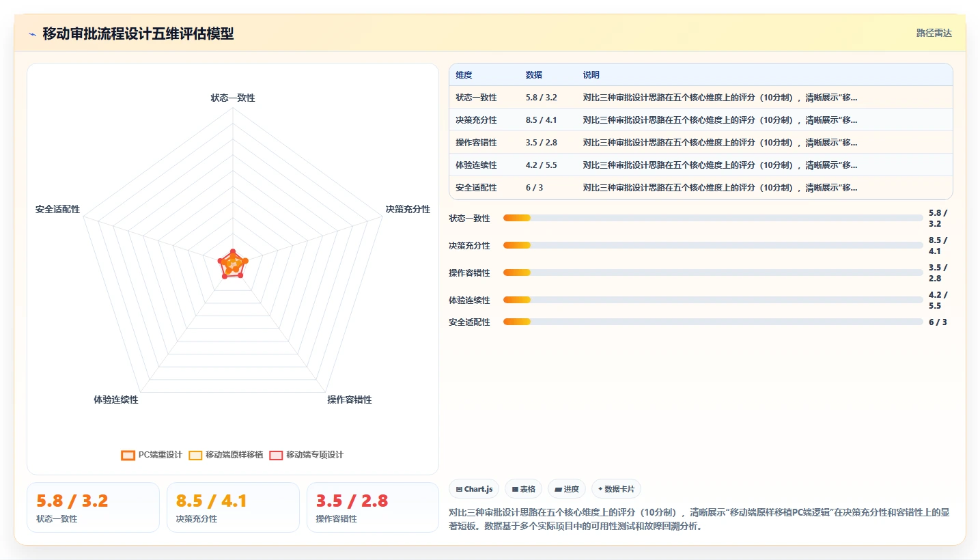
Task: Click the 数据 column header
Action: [x=534, y=75]
